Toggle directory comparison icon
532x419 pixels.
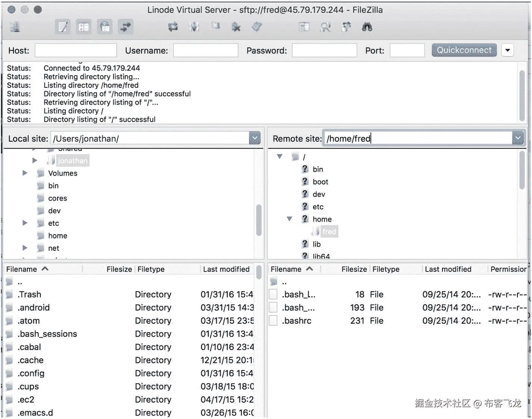[x=325, y=27]
